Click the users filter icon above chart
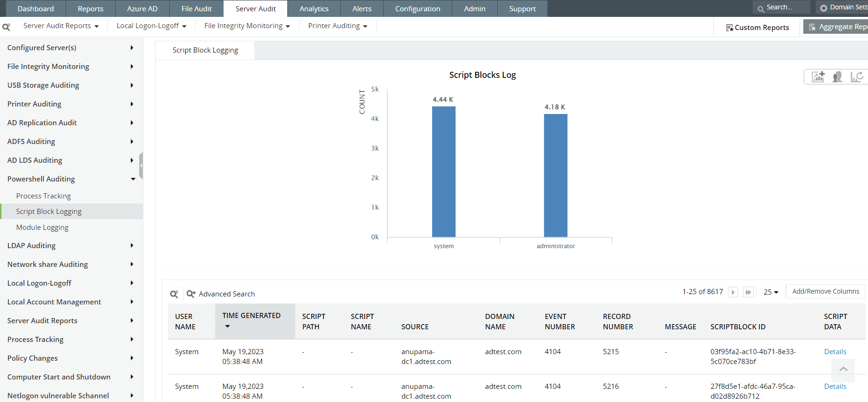The image size is (868, 402). [837, 76]
